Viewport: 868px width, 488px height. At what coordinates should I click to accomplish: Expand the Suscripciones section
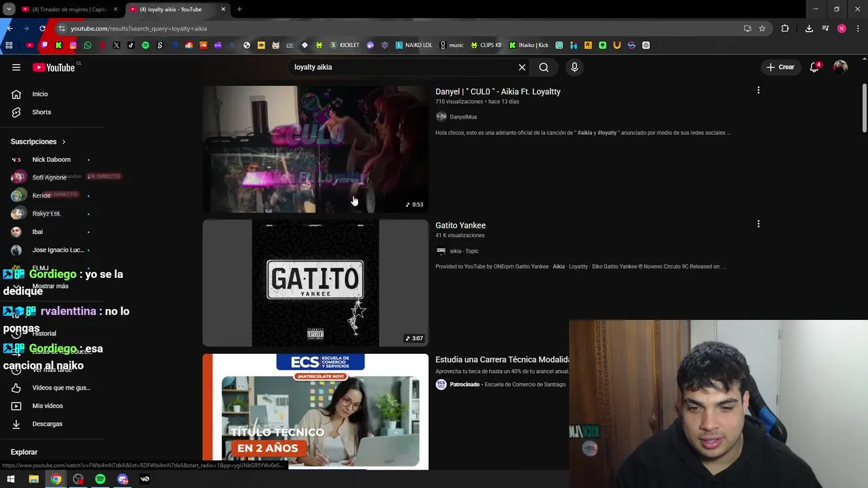click(x=38, y=142)
